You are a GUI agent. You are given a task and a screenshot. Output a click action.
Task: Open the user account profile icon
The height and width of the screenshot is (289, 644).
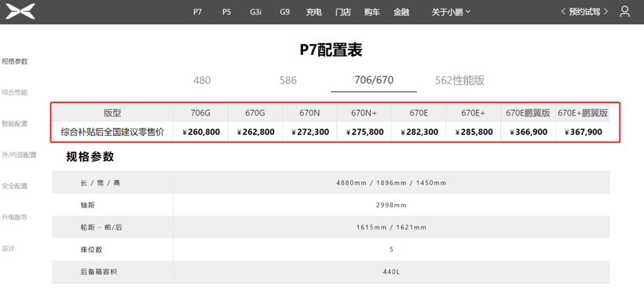(624, 12)
